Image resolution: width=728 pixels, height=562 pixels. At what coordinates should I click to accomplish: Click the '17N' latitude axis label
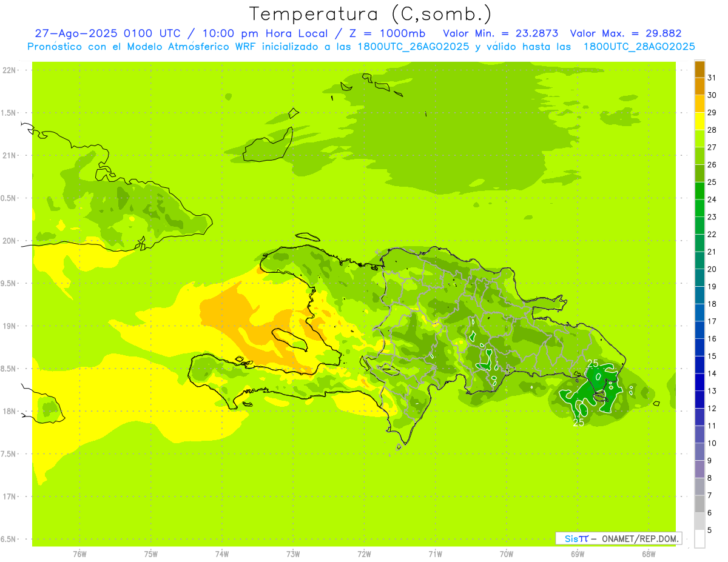[x=10, y=497]
